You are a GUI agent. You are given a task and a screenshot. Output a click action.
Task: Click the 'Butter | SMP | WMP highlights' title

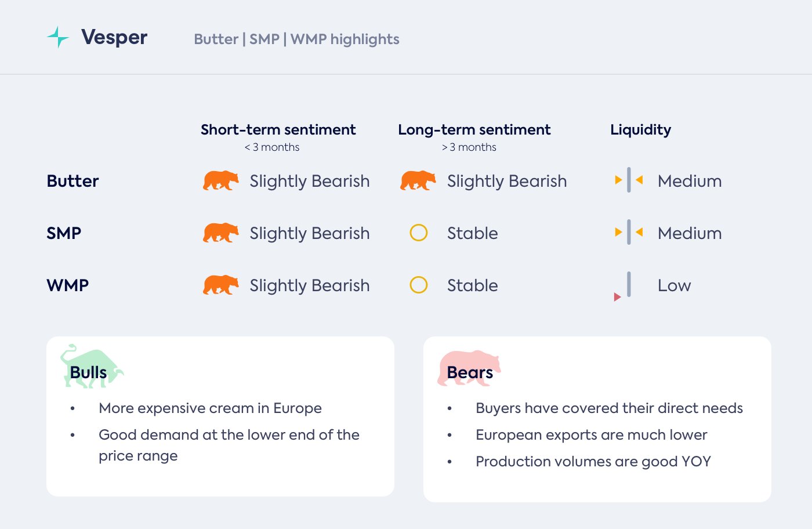tap(296, 39)
